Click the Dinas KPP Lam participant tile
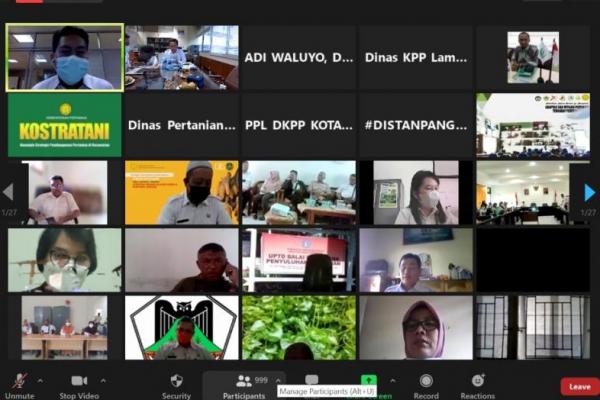The width and height of the screenshot is (600, 400). pos(415,58)
